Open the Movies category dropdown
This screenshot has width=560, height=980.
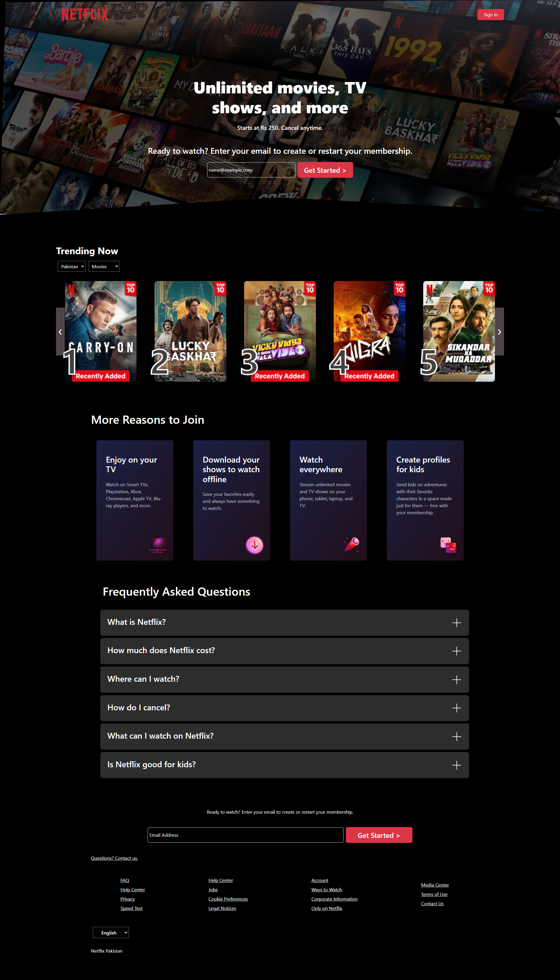click(104, 266)
